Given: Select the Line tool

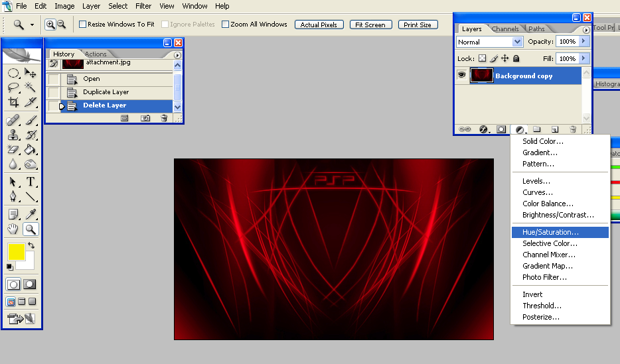Looking at the screenshot, I should [31, 196].
